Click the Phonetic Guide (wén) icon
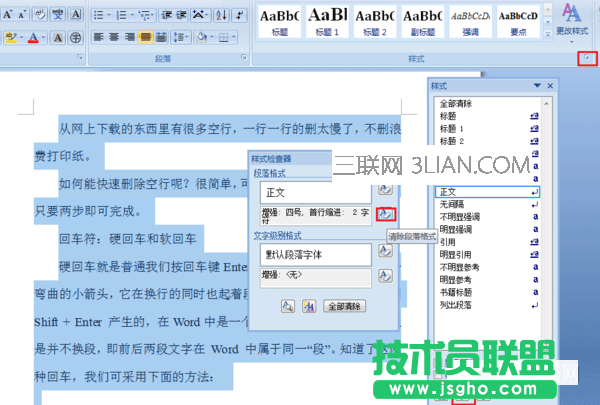The height and width of the screenshot is (405, 600). [58, 15]
